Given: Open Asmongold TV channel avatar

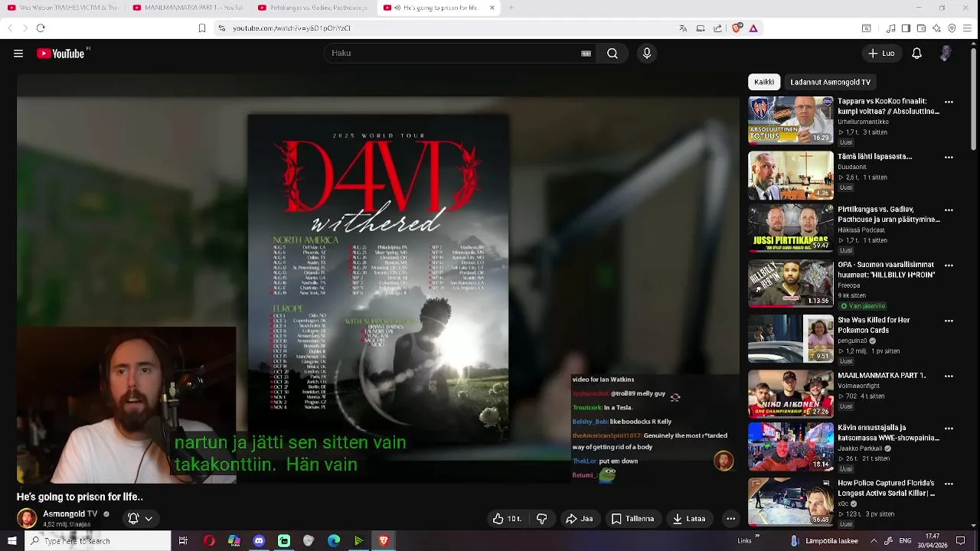Looking at the screenshot, I should pos(27,518).
